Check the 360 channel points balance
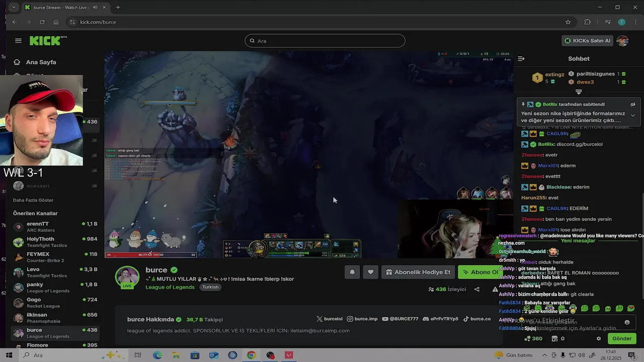The width and height of the screenshot is (644, 362). pos(533,338)
